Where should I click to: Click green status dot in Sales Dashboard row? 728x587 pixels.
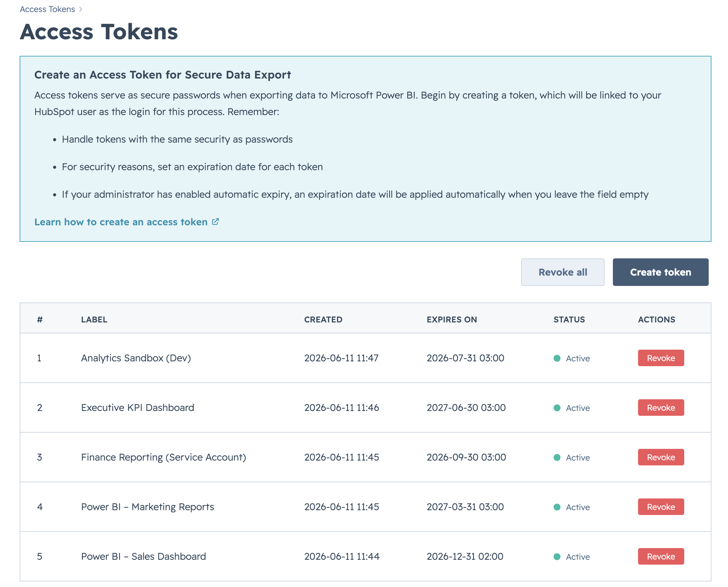tap(557, 557)
